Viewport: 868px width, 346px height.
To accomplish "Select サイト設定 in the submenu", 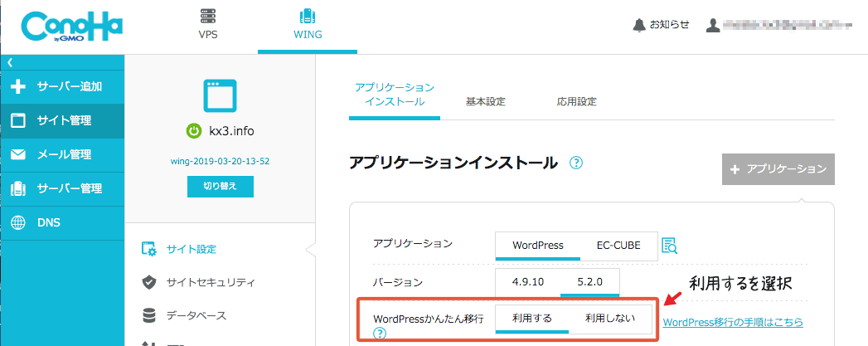I will click(x=191, y=249).
